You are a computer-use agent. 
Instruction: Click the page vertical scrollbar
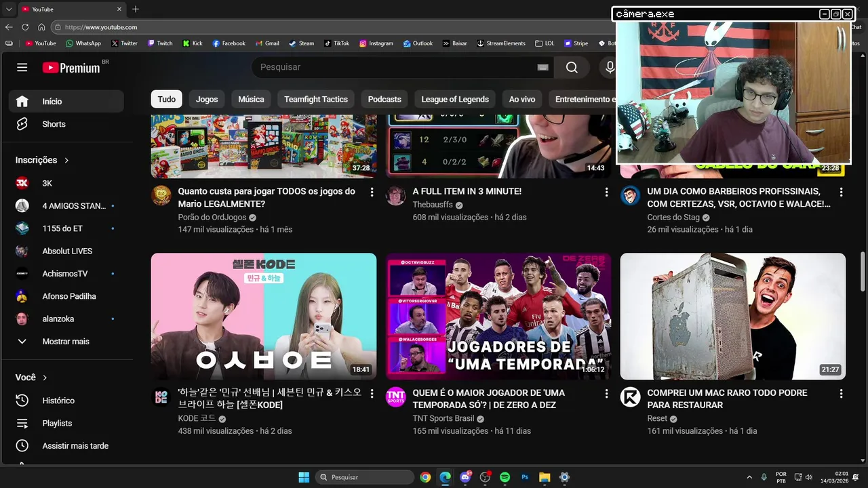[863, 271]
